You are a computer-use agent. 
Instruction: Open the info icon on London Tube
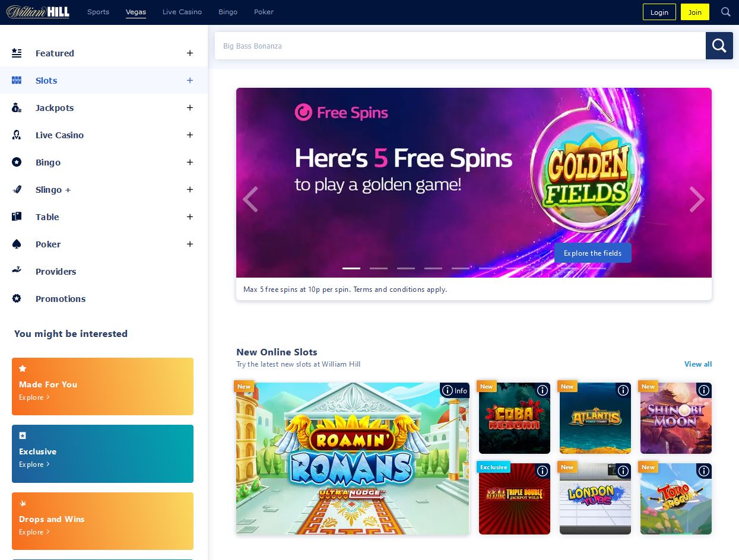623,471
